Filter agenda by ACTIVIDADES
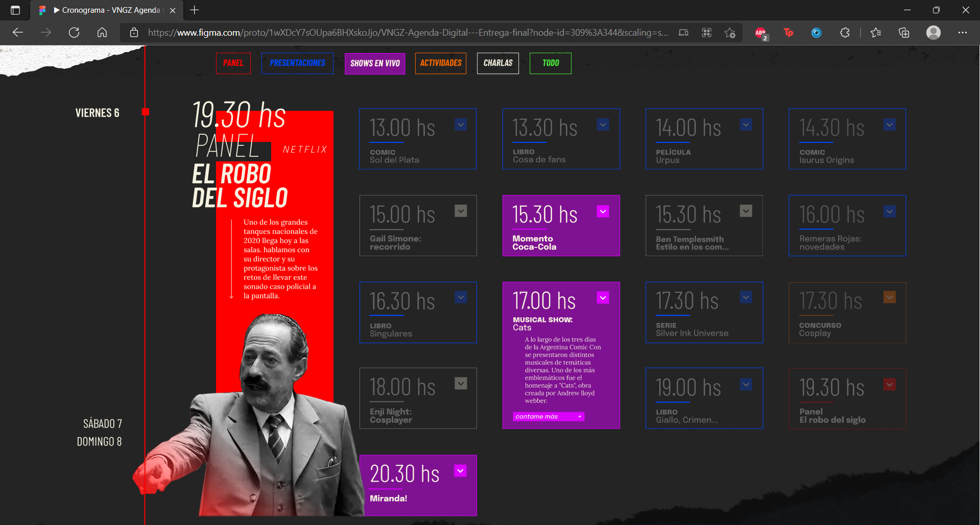This screenshot has height=525, width=980. click(441, 63)
